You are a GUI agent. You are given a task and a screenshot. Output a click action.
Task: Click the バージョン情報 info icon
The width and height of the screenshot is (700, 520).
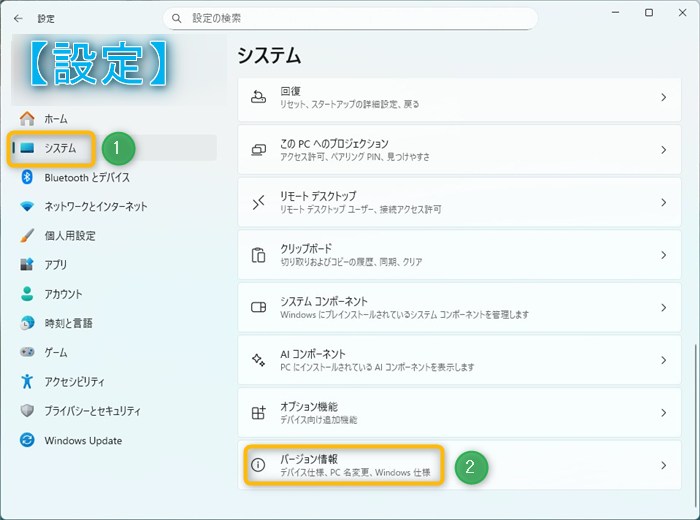(258, 465)
